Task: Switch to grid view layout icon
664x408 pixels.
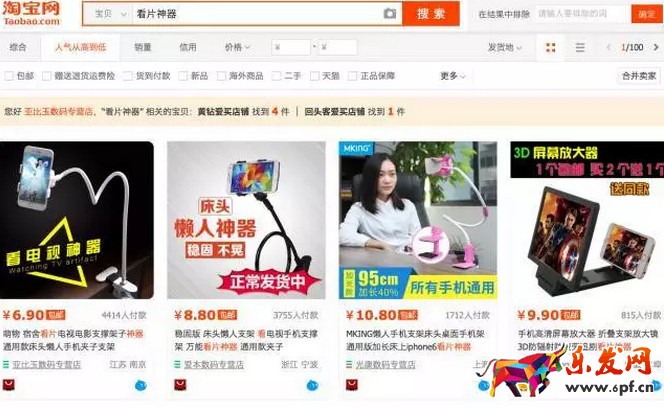Action: (550, 47)
